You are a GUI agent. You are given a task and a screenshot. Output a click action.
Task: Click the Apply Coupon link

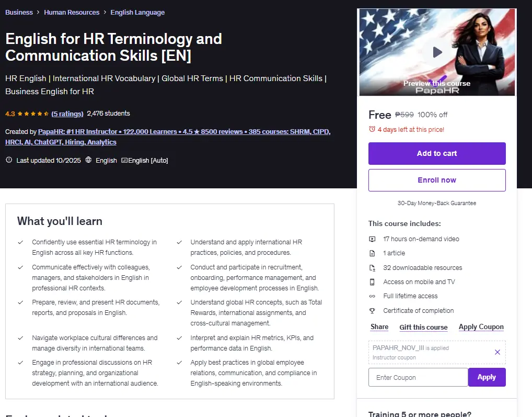[481, 326]
